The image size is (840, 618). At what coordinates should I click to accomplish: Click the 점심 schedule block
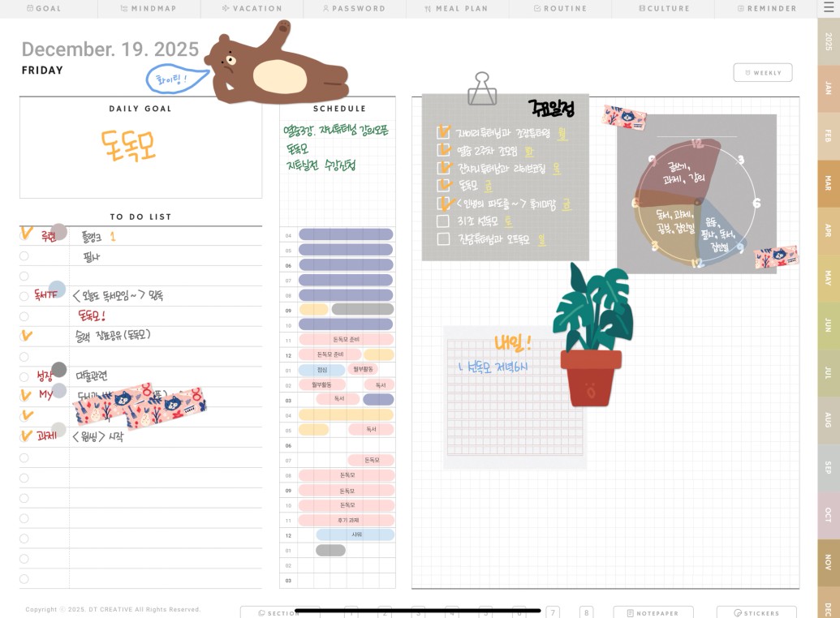point(321,370)
